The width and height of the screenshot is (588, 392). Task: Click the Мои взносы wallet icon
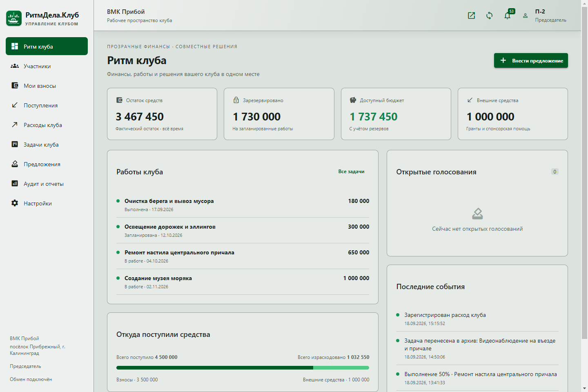pyautogui.click(x=15, y=85)
